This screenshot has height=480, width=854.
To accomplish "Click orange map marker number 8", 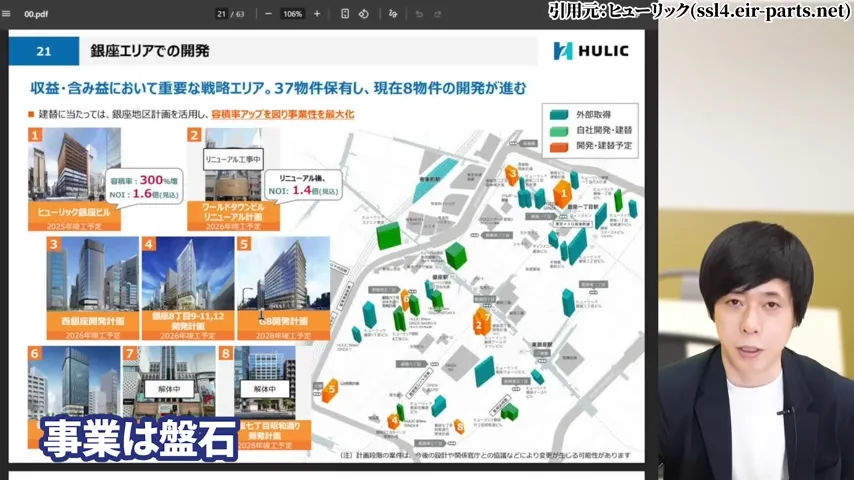I will (460, 427).
